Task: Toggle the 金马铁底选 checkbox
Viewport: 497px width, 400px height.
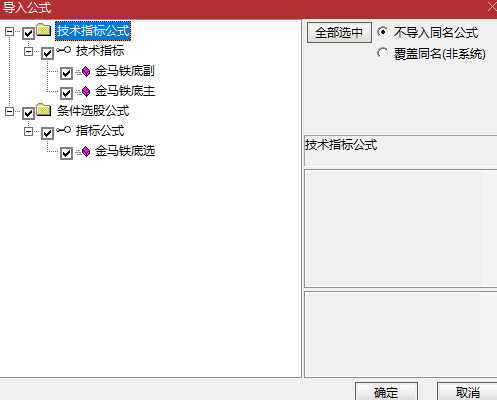Action: point(66,153)
